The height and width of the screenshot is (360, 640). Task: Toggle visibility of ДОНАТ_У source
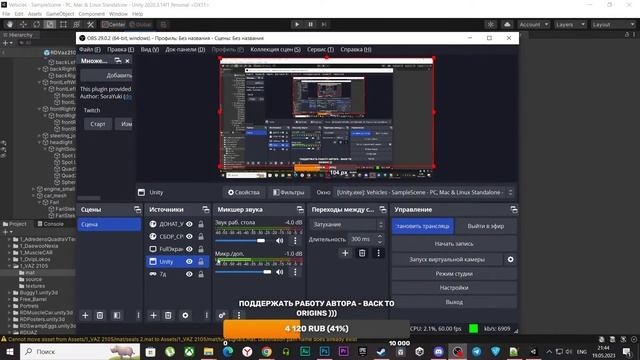(x=189, y=224)
